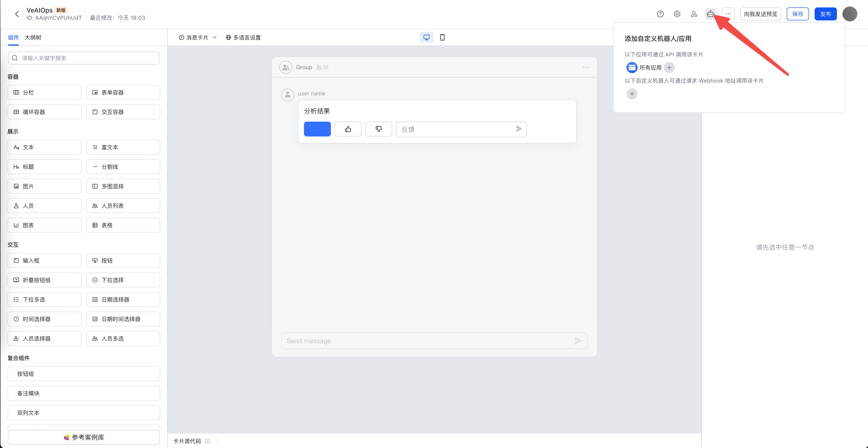
Task: Click the 发布 publish button
Action: tap(825, 14)
